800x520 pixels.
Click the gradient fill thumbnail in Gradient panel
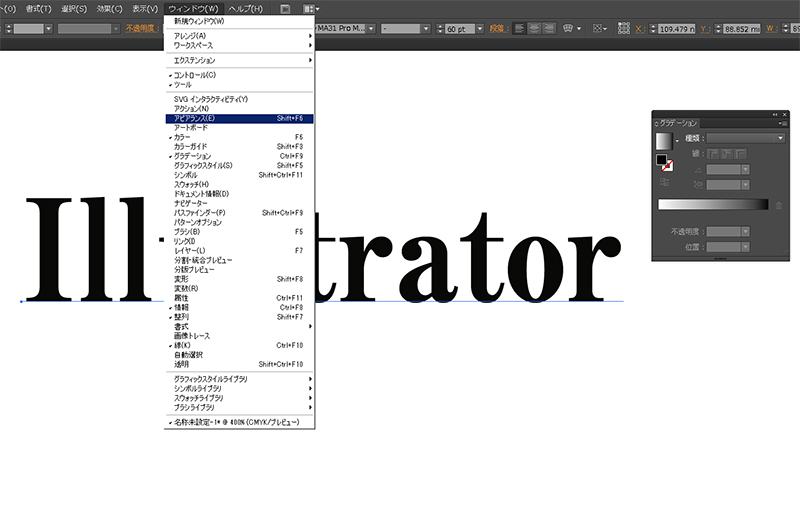[x=664, y=140]
